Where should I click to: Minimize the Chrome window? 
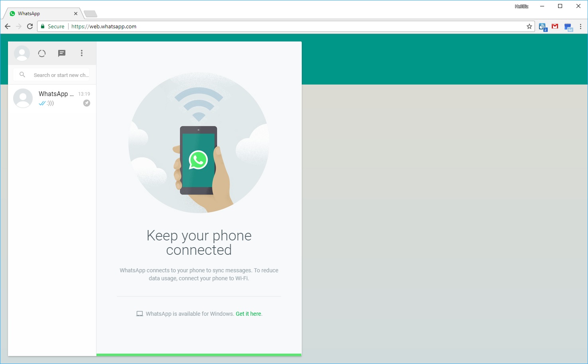[542, 6]
